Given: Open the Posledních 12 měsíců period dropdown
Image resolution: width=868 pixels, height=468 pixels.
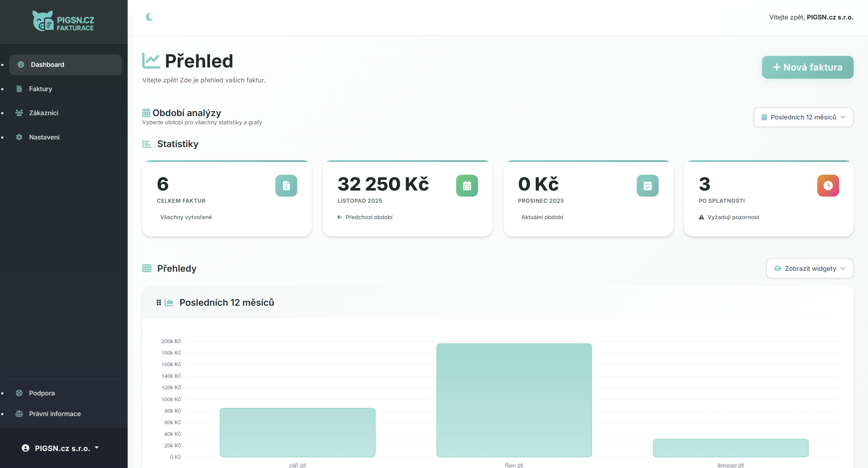Looking at the screenshot, I should [803, 117].
